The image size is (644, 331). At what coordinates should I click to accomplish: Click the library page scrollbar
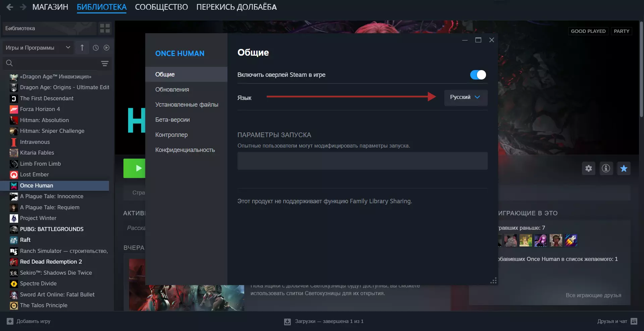tap(641, 69)
